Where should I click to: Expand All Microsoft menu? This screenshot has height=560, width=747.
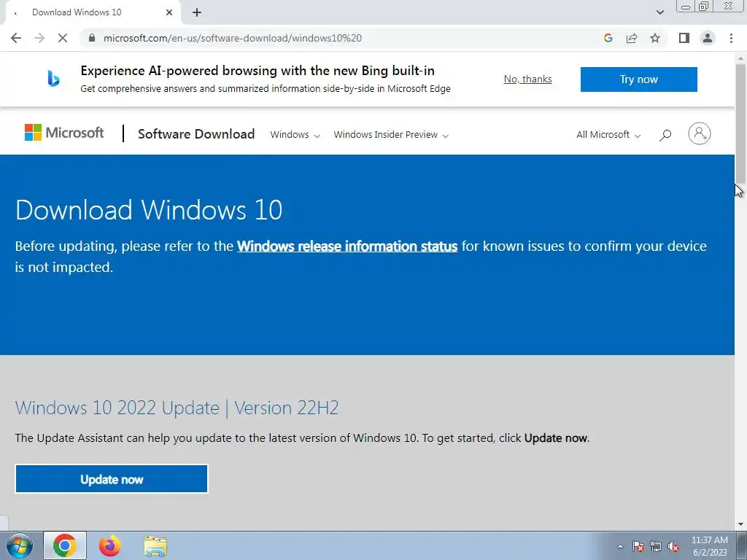coord(608,135)
